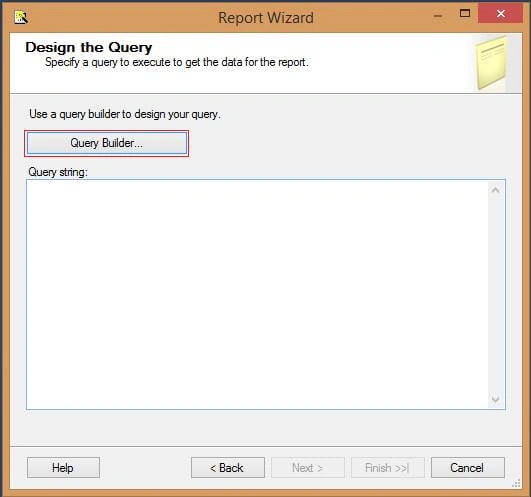Viewport: 531px width, 497px height.
Task: Maximize the Report Wizard window
Action: coord(465,14)
